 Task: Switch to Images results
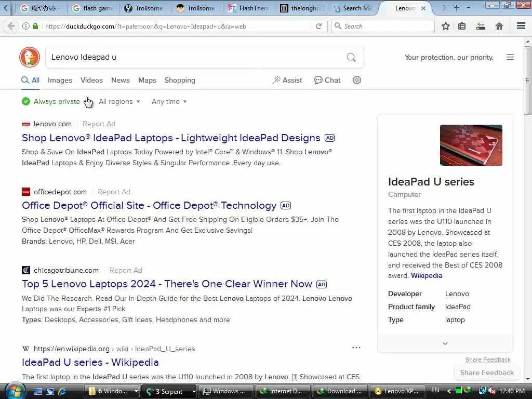click(x=60, y=80)
